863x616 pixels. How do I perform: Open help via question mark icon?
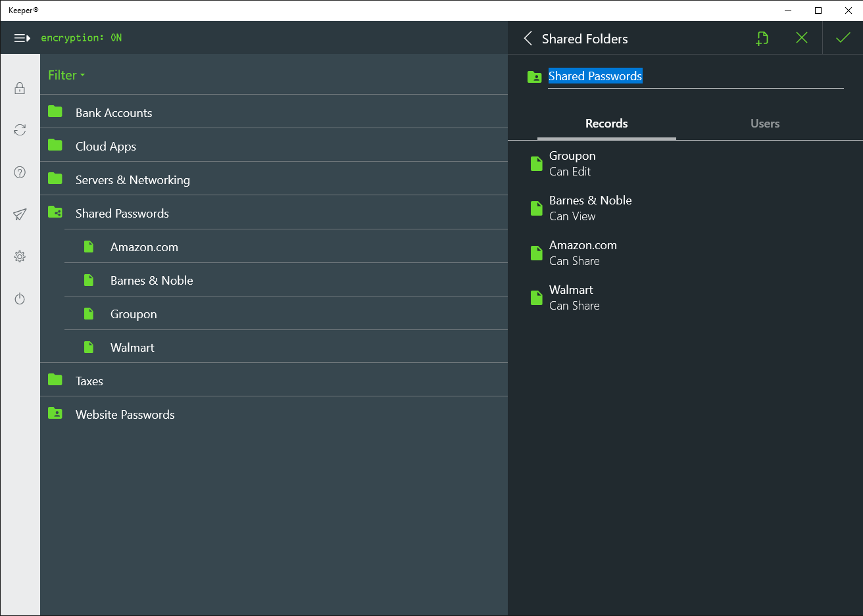pos(20,172)
